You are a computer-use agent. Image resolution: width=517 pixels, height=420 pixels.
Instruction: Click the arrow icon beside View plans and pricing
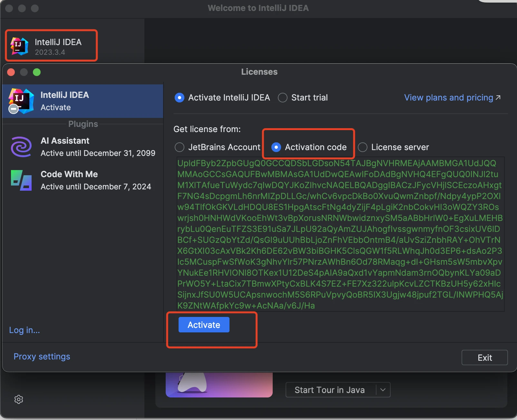pos(498,97)
